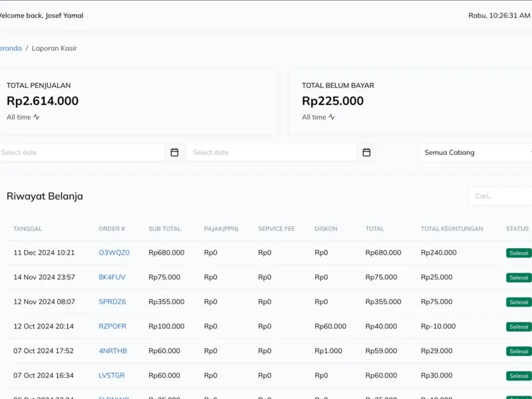Open the calendar icon for the second date field
Viewport: 532px width, 399px height.
click(366, 152)
